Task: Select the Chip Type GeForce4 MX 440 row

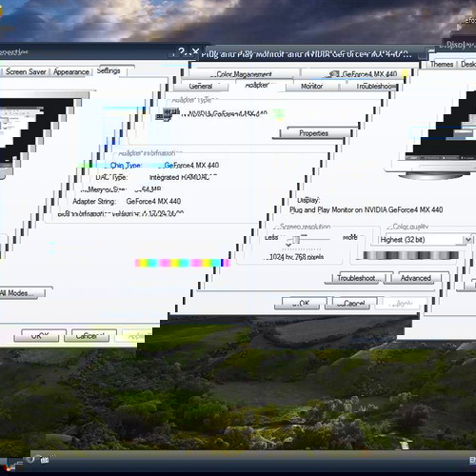Action: click(165, 166)
